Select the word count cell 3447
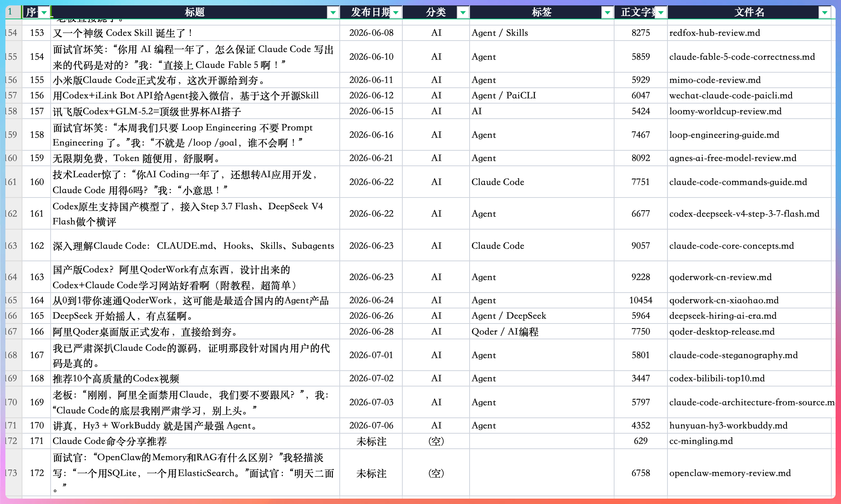The height and width of the screenshot is (504, 841). click(x=641, y=378)
